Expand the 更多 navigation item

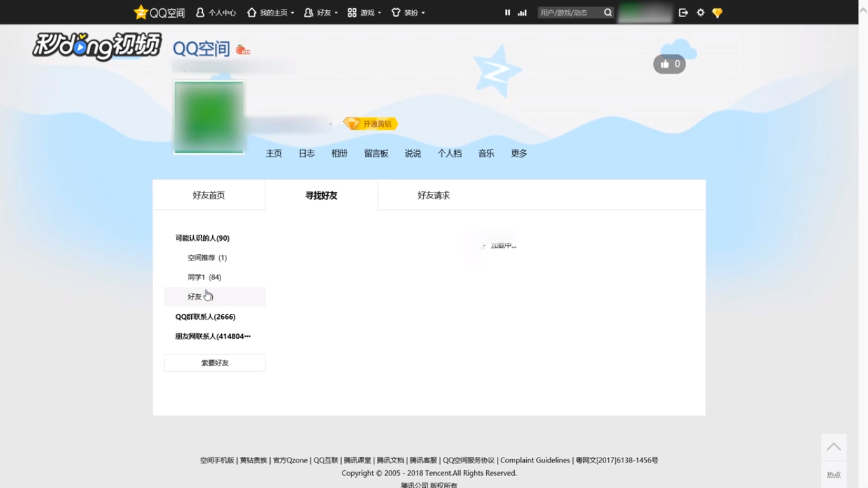pos(519,153)
